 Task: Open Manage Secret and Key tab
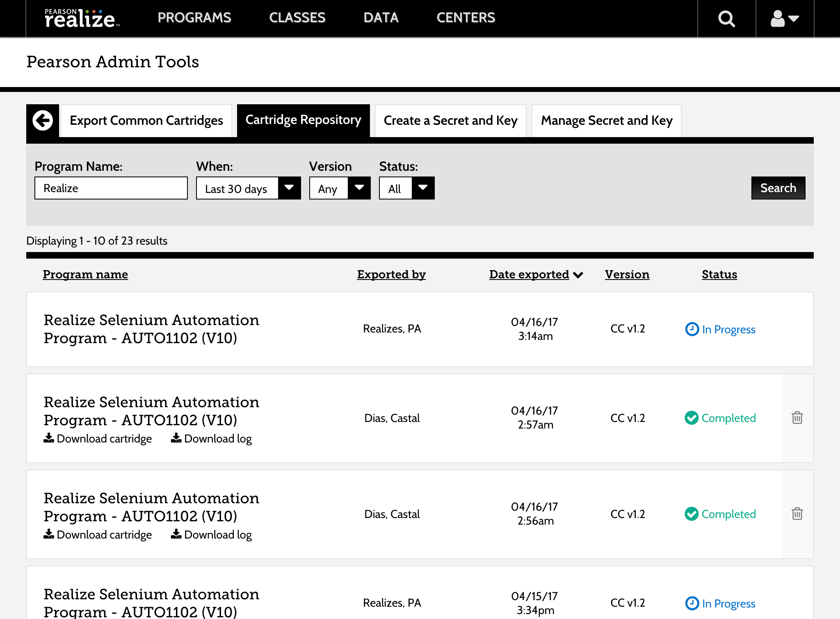click(x=606, y=121)
